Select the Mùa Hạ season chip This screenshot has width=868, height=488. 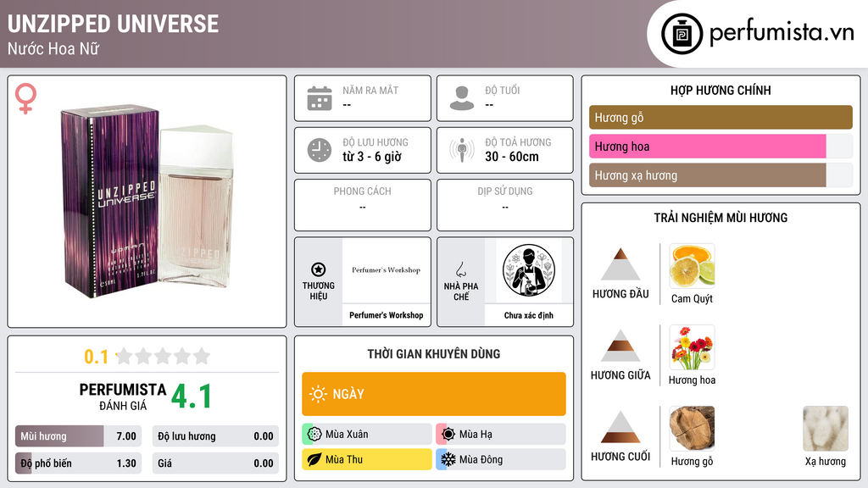[x=501, y=434]
